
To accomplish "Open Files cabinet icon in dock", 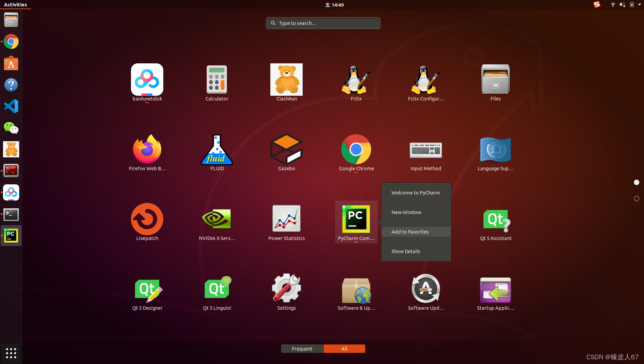I will (x=11, y=20).
